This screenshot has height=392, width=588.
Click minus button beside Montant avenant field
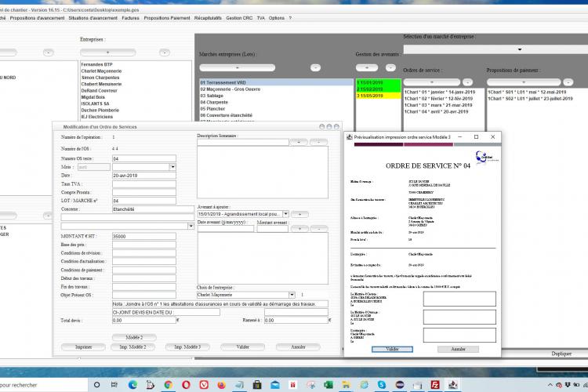[319, 228]
